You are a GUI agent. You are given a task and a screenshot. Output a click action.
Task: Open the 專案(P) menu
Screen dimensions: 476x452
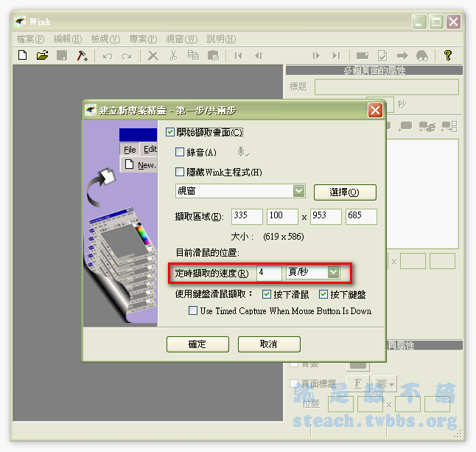[x=143, y=39]
